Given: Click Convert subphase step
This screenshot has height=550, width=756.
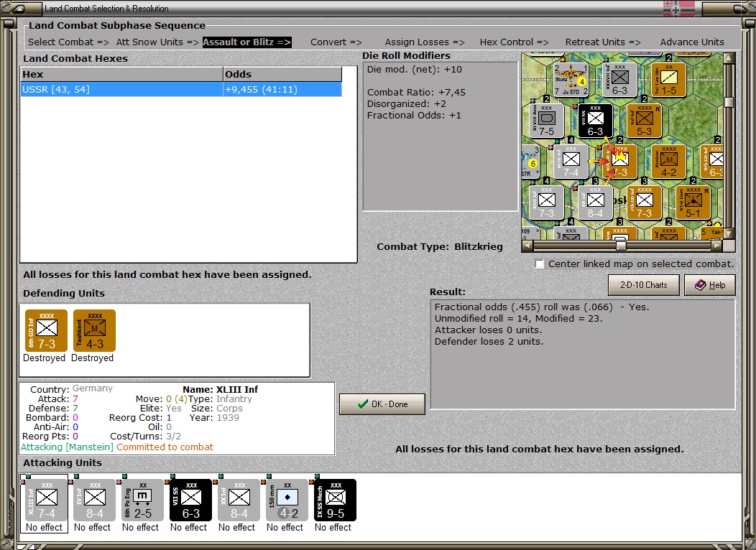Looking at the screenshot, I should pyautogui.click(x=336, y=42).
